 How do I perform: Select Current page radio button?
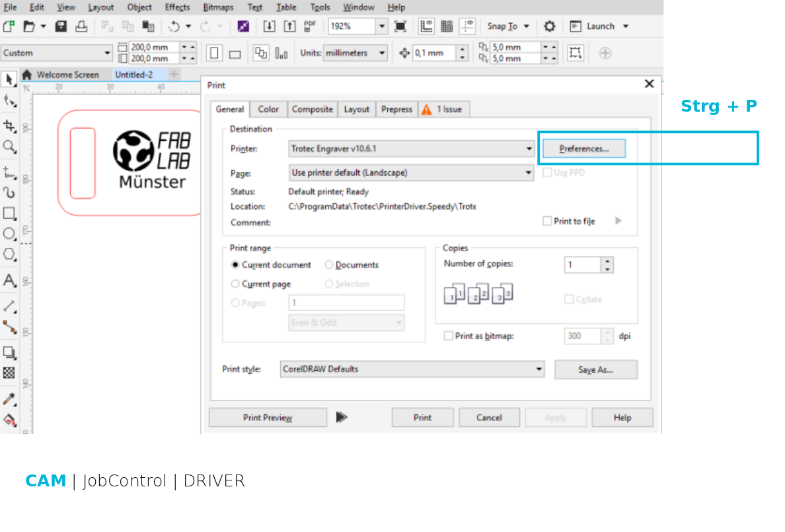[235, 284]
